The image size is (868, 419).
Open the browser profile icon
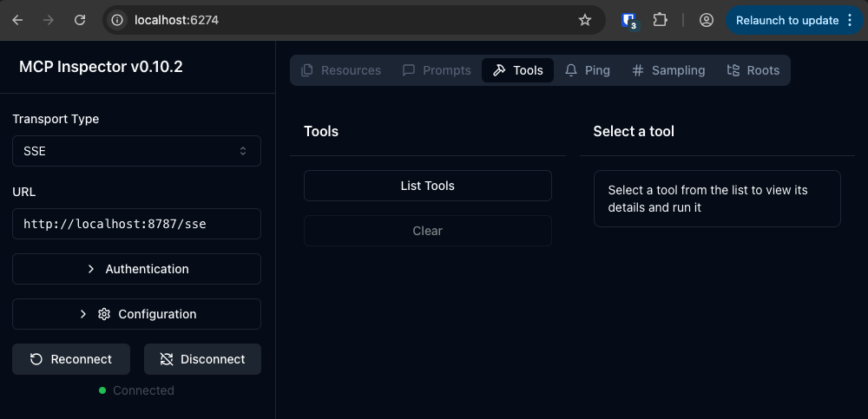pos(707,19)
